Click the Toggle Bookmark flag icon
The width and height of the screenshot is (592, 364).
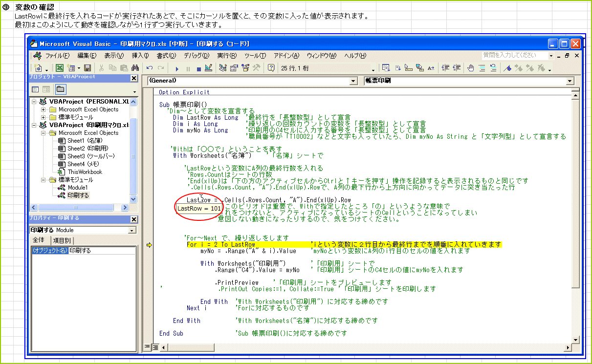[x=507, y=68]
